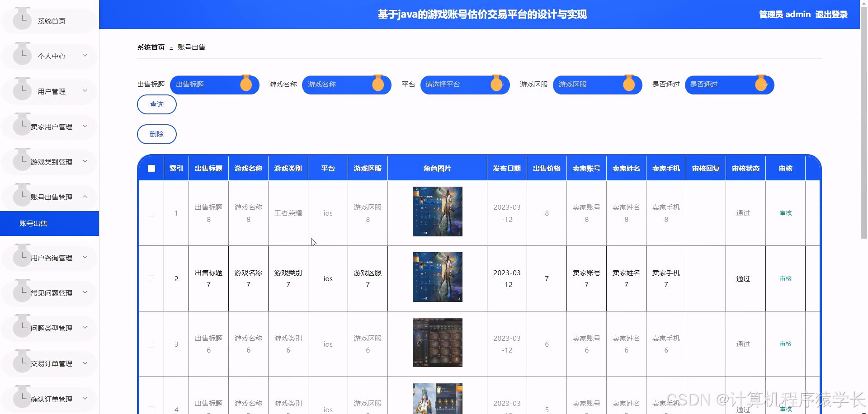The image size is (868, 414).
Task: Toggle the select-all checkbox in table header
Action: [151, 168]
